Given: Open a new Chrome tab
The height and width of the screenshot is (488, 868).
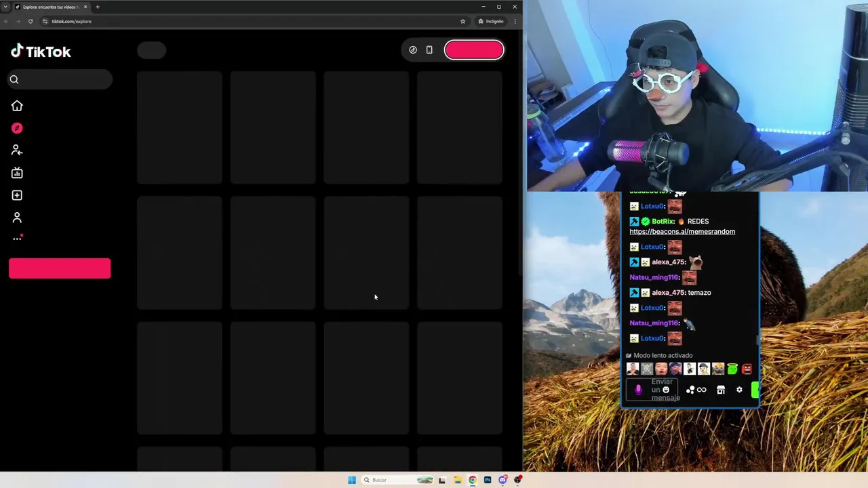Looking at the screenshot, I should click(x=98, y=7).
